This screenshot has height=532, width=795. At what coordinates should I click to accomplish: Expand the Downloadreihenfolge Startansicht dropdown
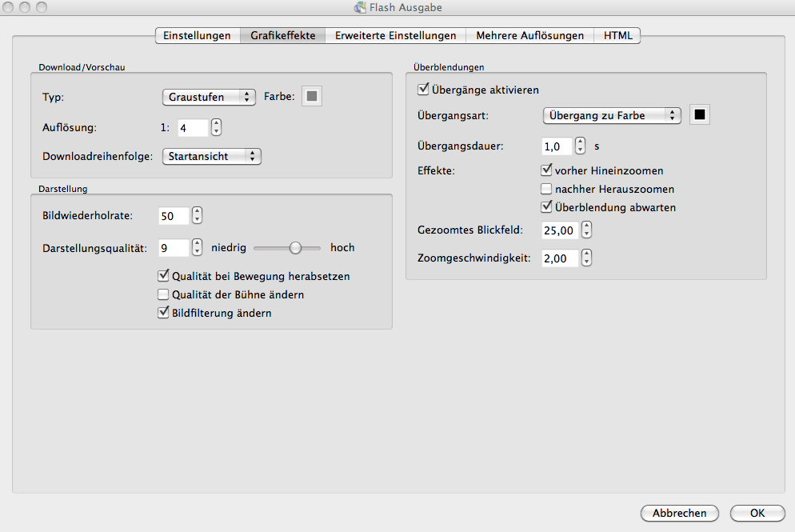pyautogui.click(x=212, y=157)
